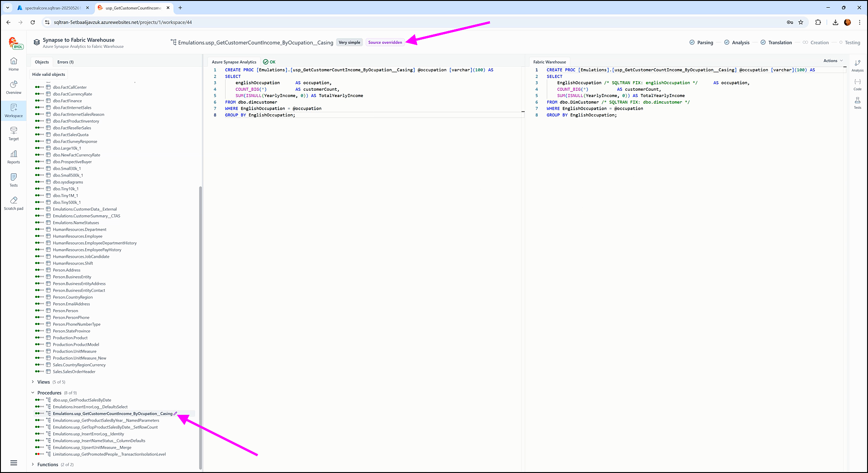Collapse the Procedures group
This screenshot has height=473, width=868.
pos(33,393)
